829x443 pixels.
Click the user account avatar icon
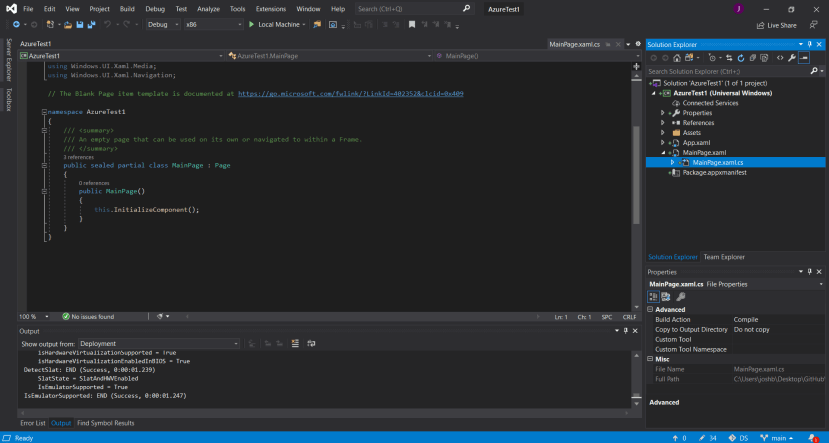pyautogui.click(x=739, y=8)
